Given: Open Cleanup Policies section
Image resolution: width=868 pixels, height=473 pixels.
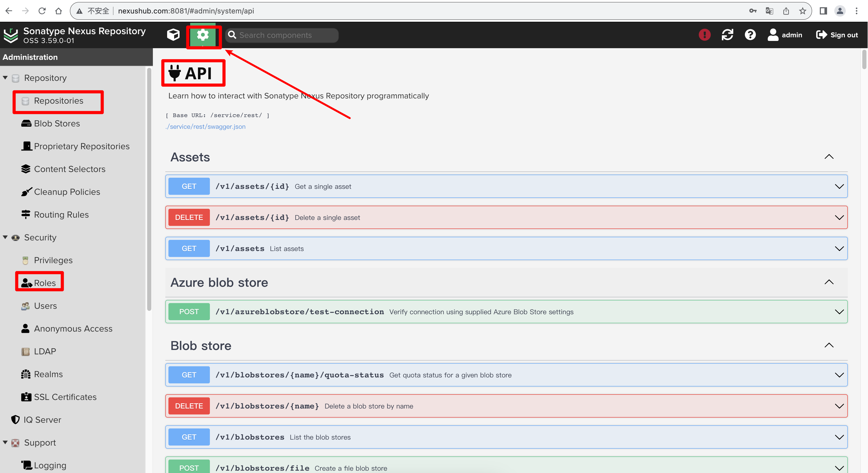Looking at the screenshot, I should [61, 192].
